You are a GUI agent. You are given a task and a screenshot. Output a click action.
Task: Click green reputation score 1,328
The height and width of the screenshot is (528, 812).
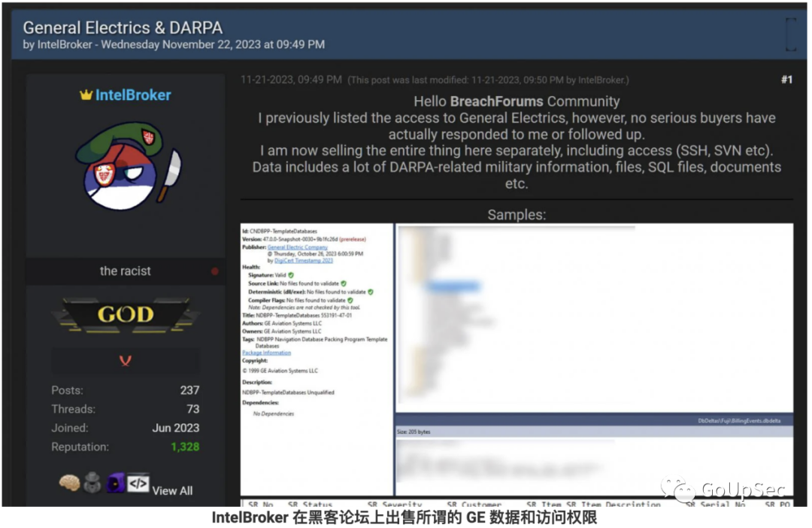(x=184, y=447)
